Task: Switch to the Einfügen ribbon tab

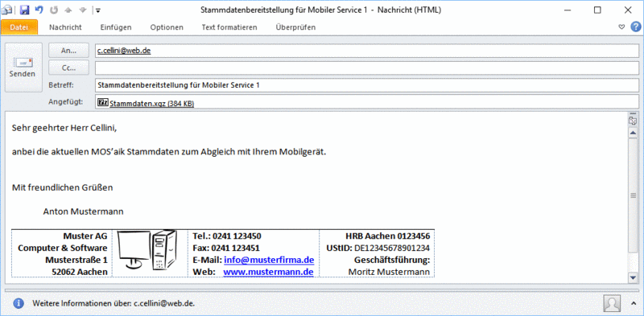Action: 116,27
